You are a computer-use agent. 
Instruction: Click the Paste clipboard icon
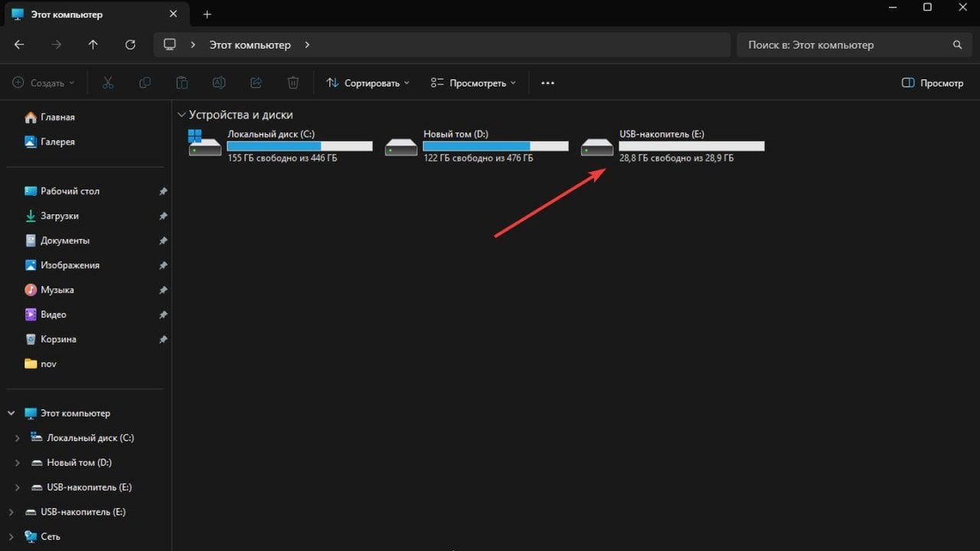[x=181, y=83]
